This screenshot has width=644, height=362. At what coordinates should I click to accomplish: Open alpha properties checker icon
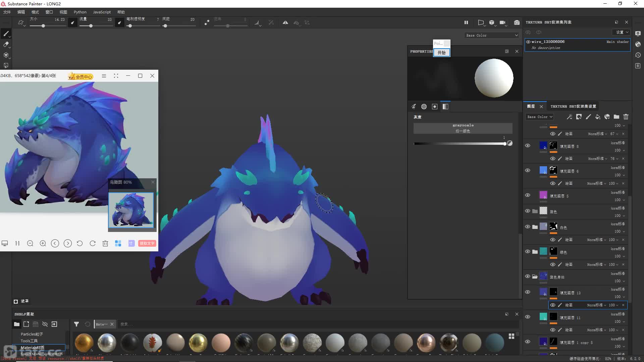(x=424, y=107)
